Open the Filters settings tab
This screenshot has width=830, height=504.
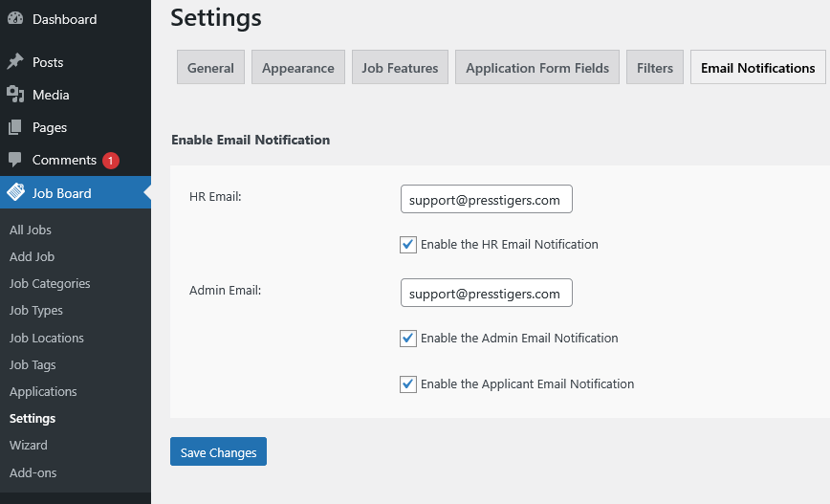click(x=655, y=68)
